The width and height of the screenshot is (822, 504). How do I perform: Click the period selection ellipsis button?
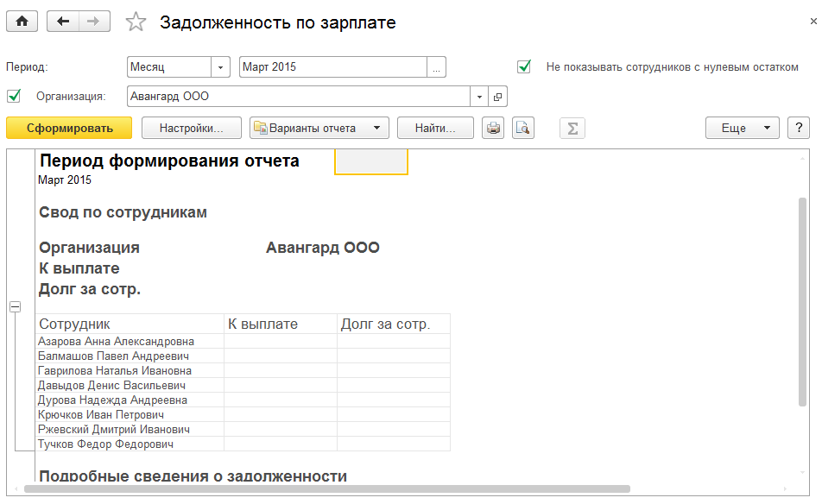pyautogui.click(x=436, y=67)
